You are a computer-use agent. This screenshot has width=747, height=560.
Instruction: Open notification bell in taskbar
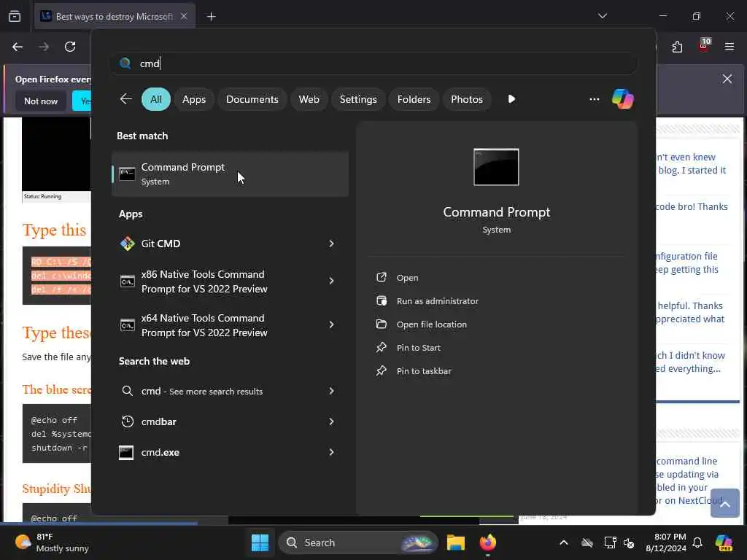tap(697, 542)
